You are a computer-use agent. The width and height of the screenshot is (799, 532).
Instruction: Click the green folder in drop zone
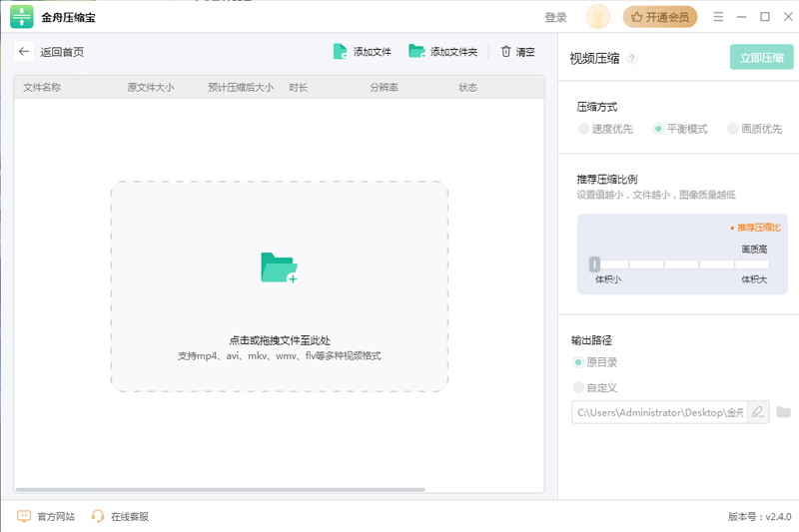[x=279, y=267]
